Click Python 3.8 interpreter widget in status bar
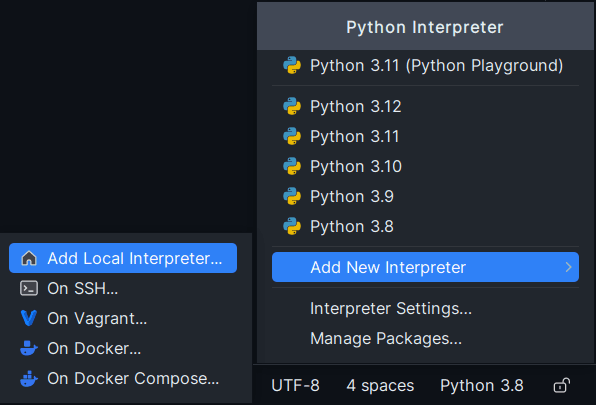This screenshot has height=405, width=596. [482, 386]
